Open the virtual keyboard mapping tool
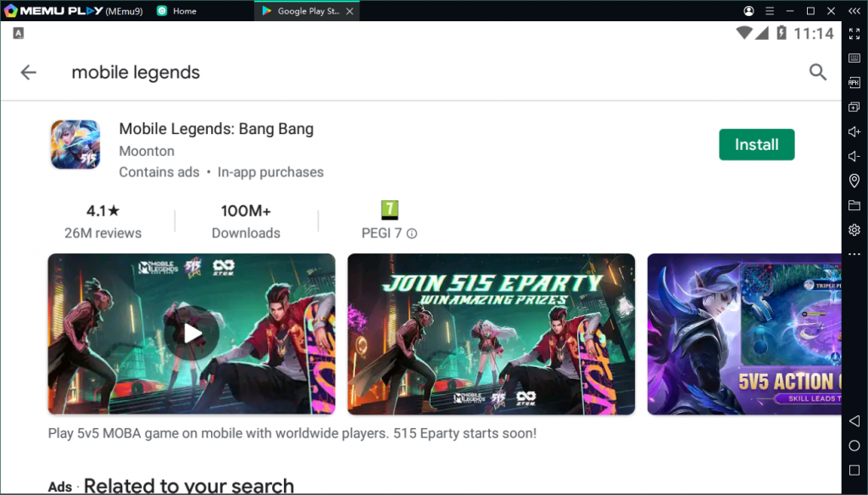This screenshot has width=868, height=495. pyautogui.click(x=854, y=58)
